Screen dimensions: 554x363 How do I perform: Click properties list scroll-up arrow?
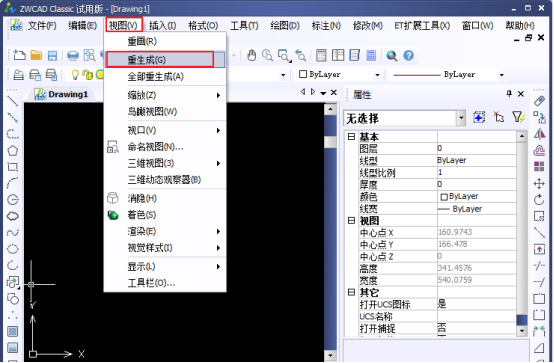click(x=522, y=136)
